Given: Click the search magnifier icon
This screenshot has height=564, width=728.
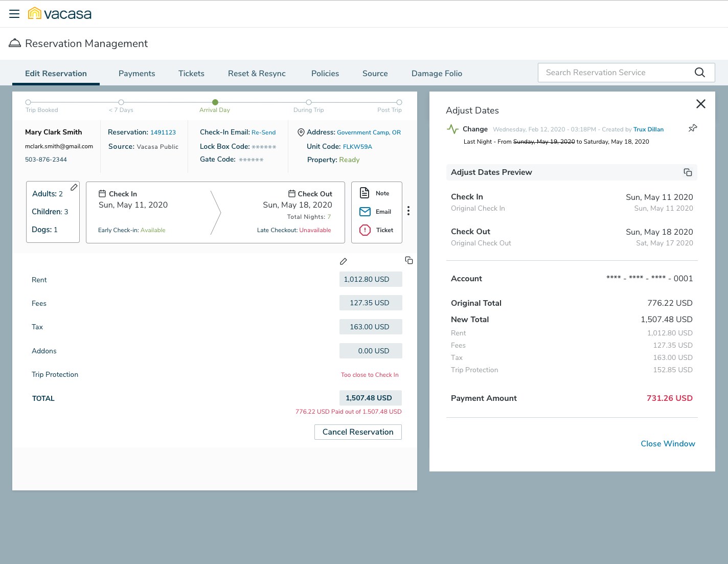Looking at the screenshot, I should click(700, 73).
